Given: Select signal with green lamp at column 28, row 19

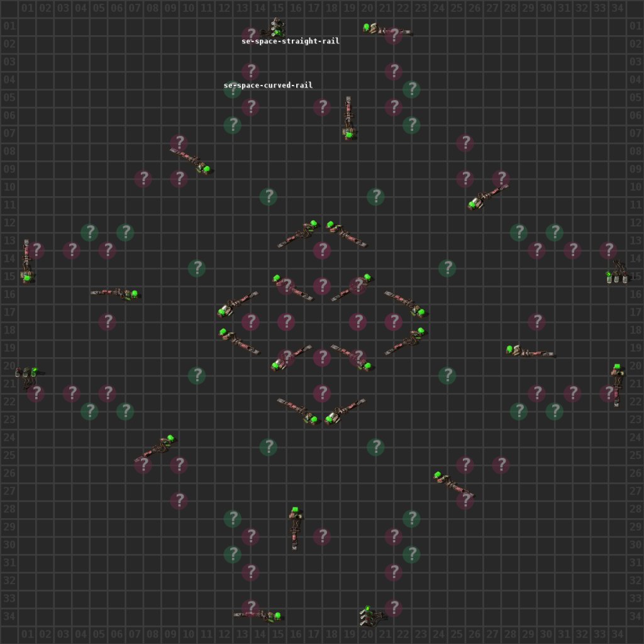Looking at the screenshot, I should [x=530, y=351].
